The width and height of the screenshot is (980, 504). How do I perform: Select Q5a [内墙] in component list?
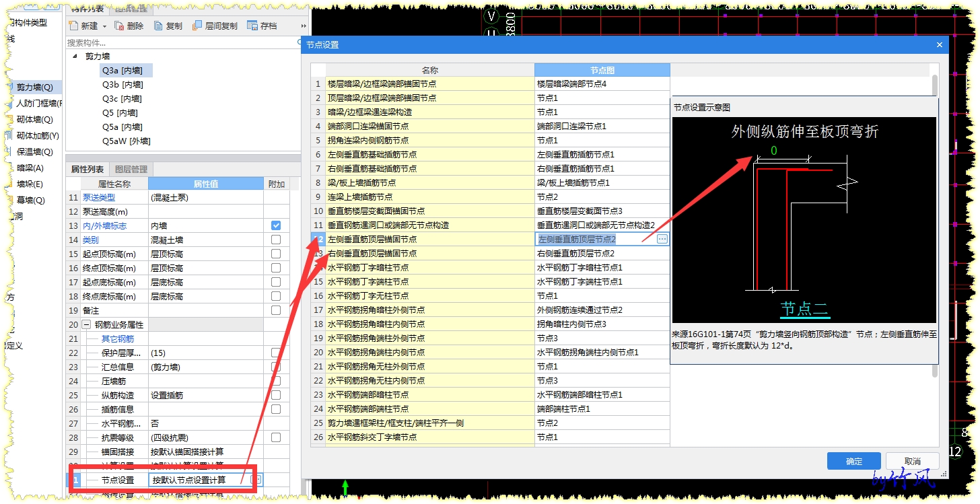click(x=123, y=127)
